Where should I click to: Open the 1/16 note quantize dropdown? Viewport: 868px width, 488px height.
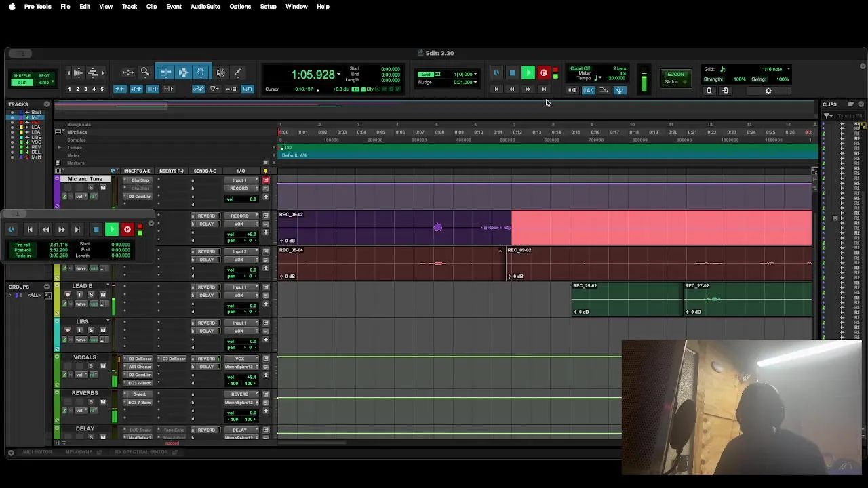788,69
